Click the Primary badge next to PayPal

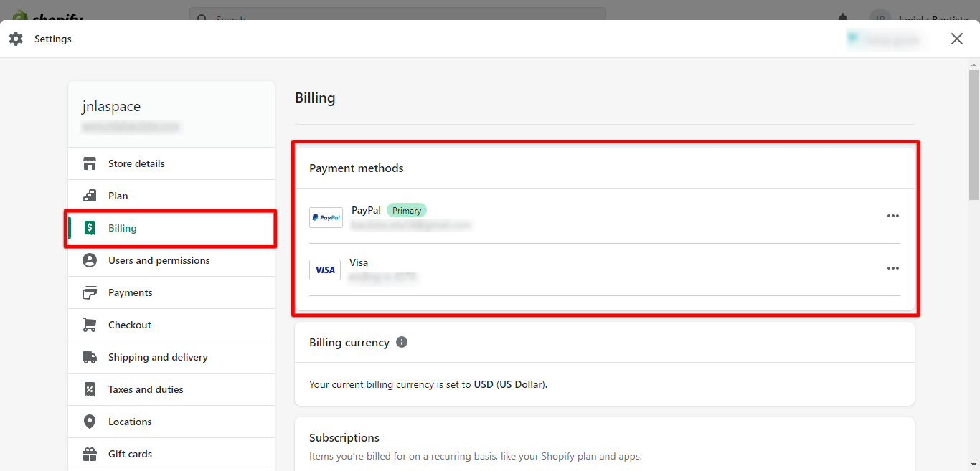click(x=407, y=210)
